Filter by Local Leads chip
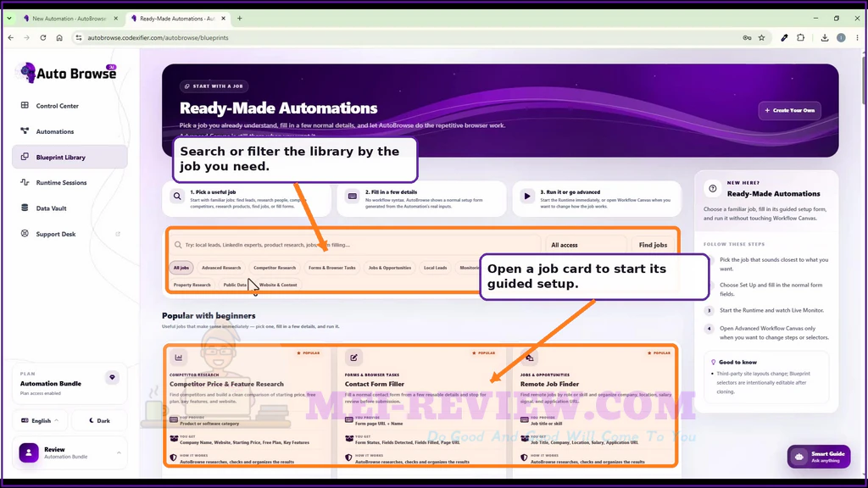Image resolution: width=868 pixels, height=488 pixels. [x=435, y=268]
